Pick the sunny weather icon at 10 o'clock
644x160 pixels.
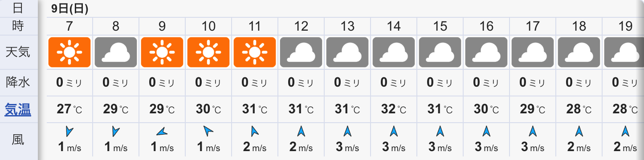point(208,52)
